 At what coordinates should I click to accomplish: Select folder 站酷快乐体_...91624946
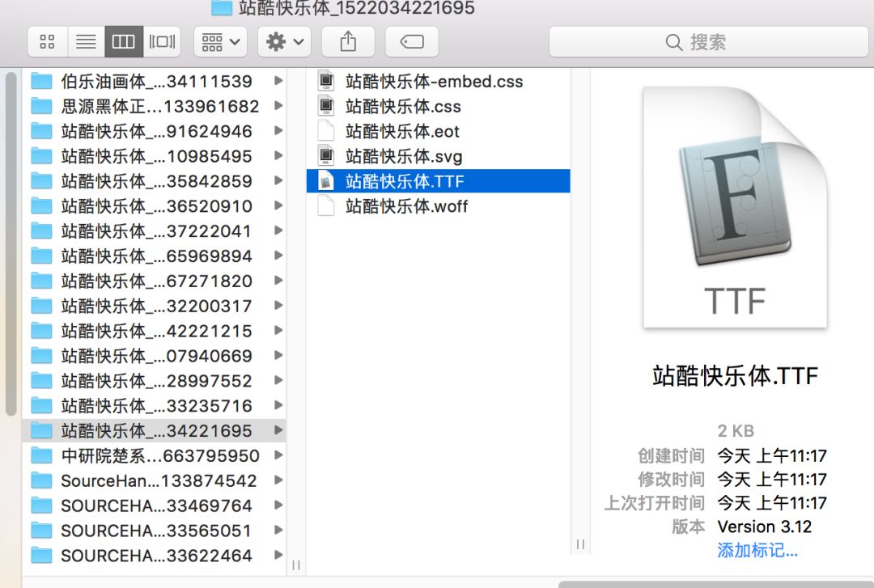point(155,131)
